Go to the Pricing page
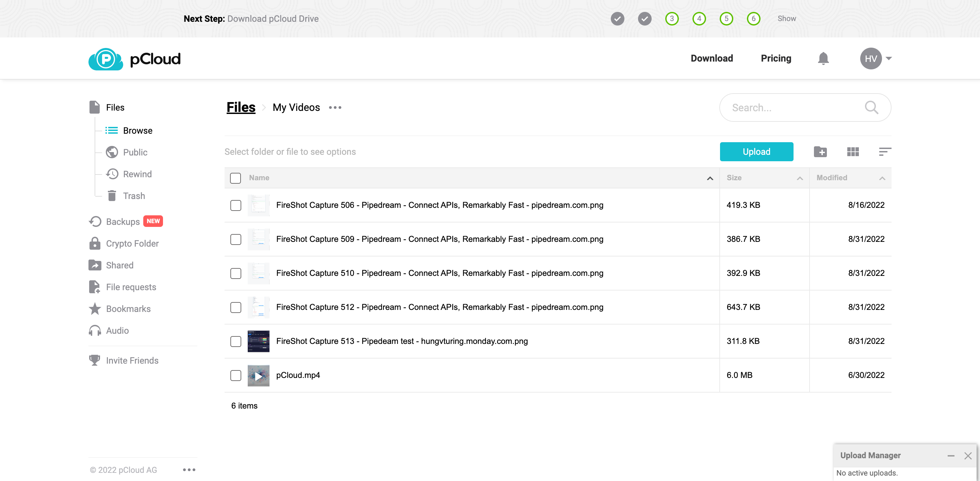The height and width of the screenshot is (481, 980). point(776,58)
